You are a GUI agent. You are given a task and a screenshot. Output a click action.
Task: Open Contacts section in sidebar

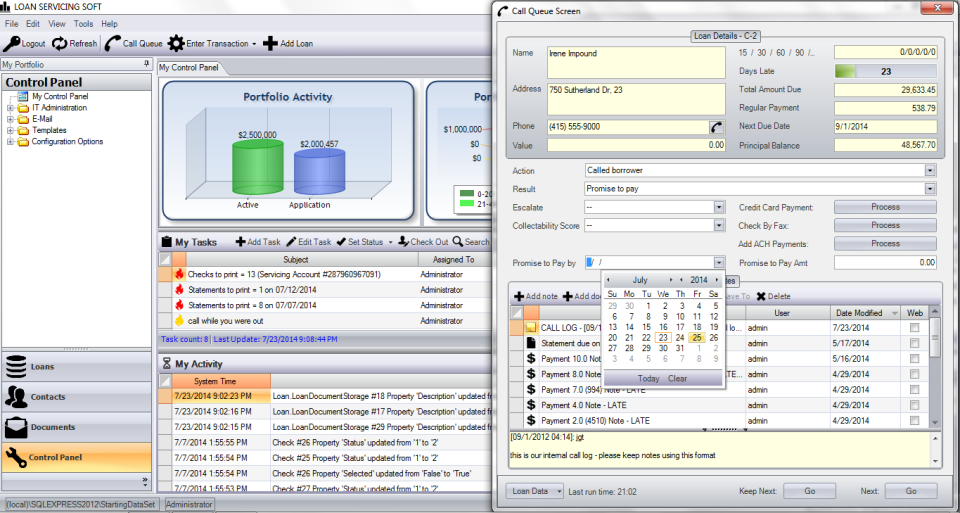pos(77,397)
